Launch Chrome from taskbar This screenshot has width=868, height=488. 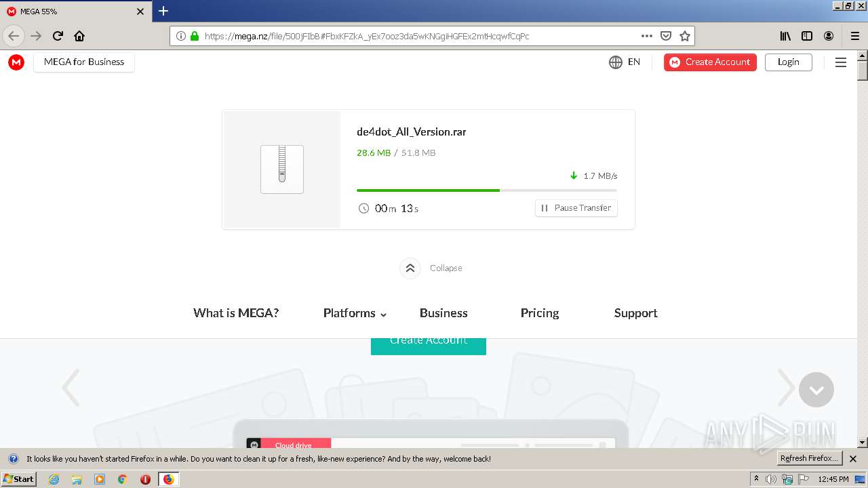123,479
